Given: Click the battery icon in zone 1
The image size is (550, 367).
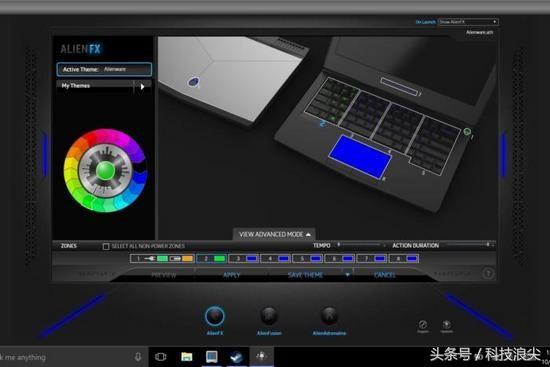Looking at the screenshot, I should (174, 259).
